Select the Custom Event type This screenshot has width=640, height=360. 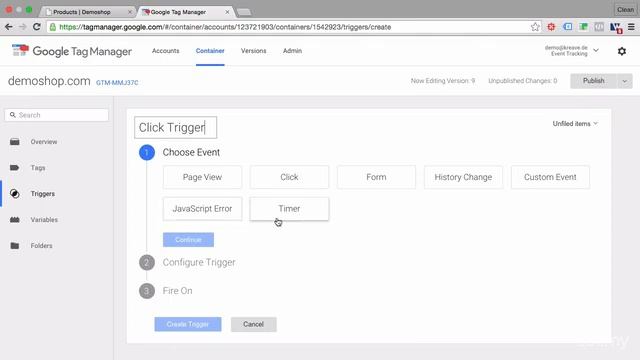tap(550, 177)
